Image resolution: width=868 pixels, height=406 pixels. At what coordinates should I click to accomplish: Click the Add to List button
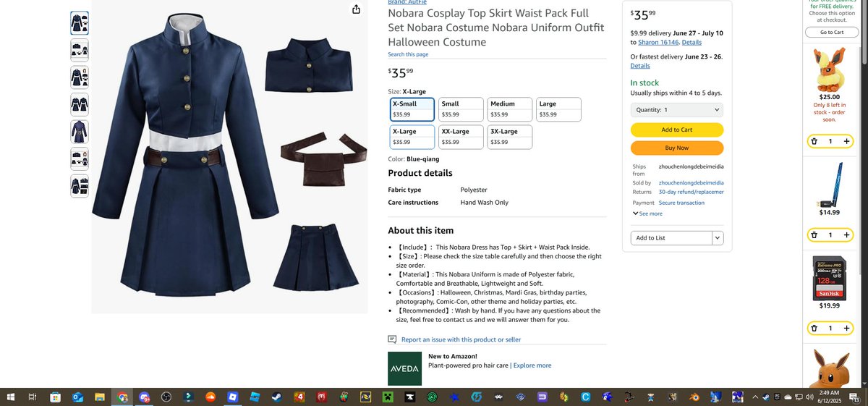671,238
